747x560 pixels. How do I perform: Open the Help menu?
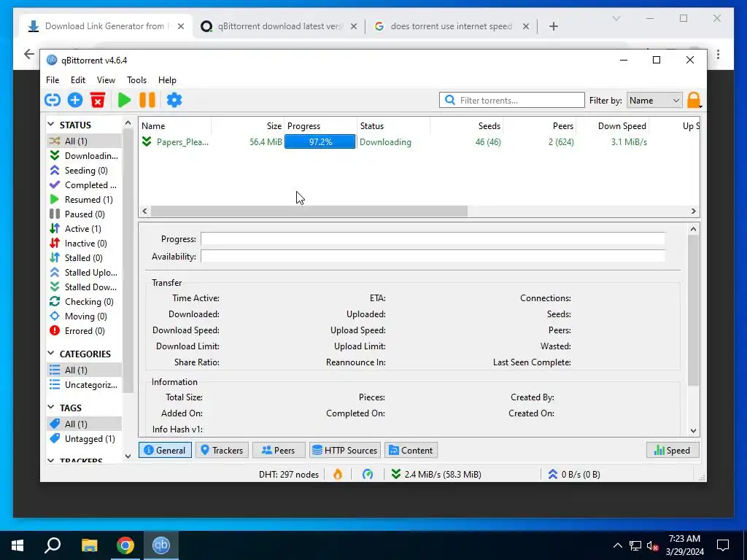(x=167, y=80)
